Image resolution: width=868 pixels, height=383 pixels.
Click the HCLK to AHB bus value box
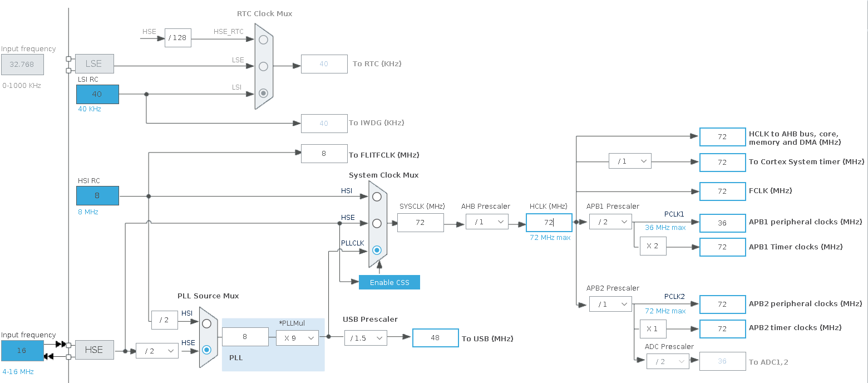722,137
